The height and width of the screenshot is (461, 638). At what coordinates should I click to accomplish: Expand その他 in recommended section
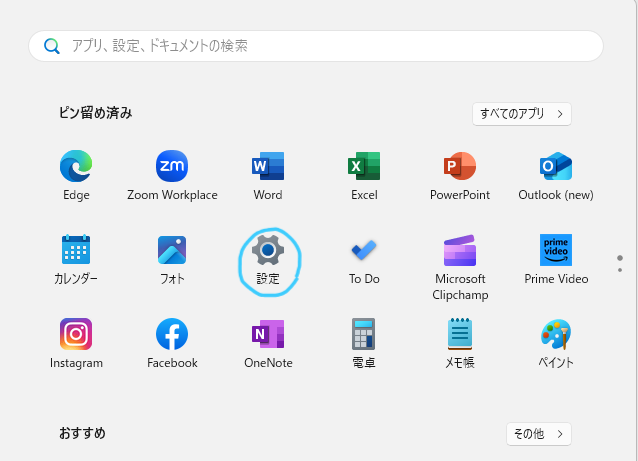[x=538, y=434]
